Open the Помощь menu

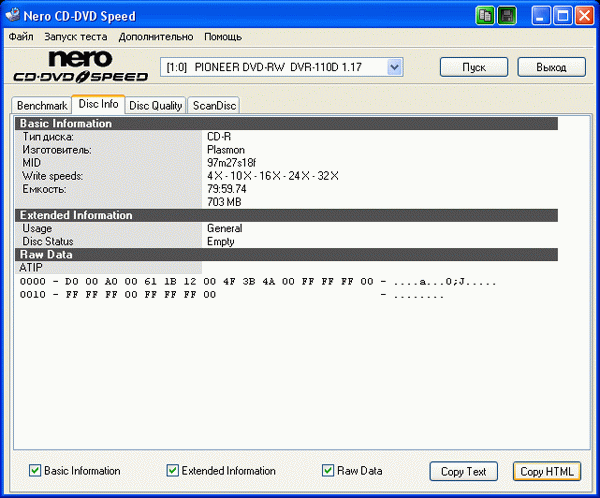point(223,37)
